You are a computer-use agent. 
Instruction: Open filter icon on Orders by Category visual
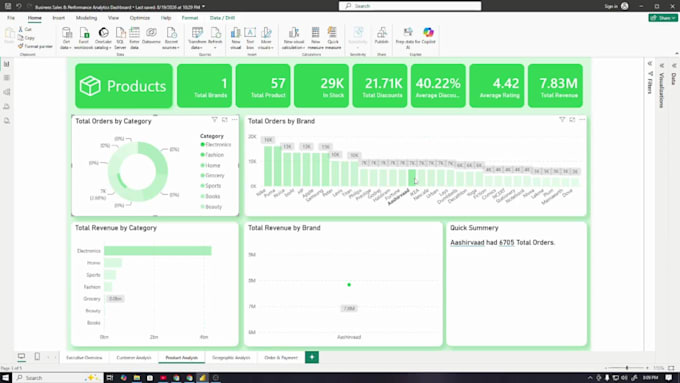click(214, 119)
